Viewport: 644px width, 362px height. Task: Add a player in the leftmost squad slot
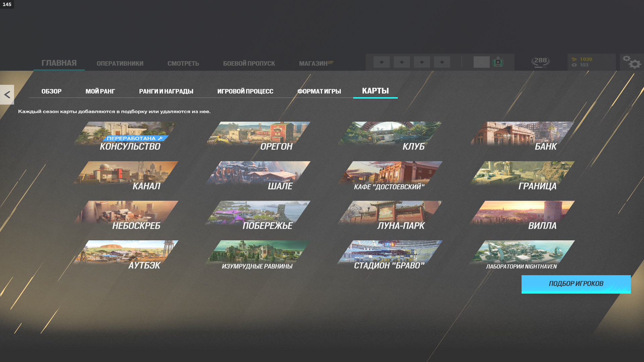pos(382,62)
